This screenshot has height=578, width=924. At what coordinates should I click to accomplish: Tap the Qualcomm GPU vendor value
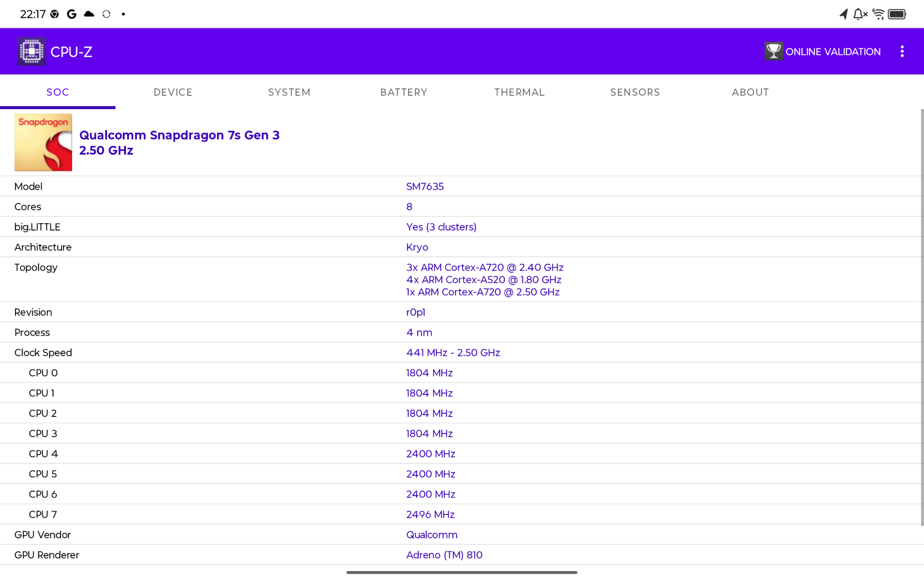tap(432, 535)
